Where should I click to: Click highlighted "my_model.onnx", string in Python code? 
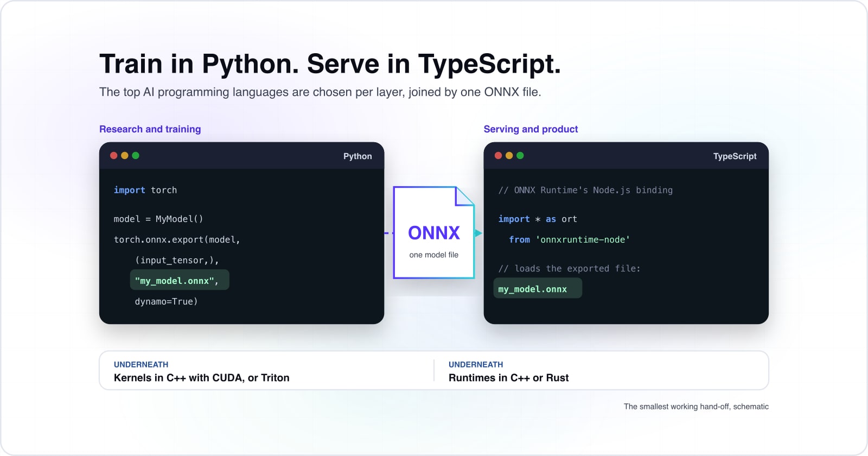coord(180,280)
